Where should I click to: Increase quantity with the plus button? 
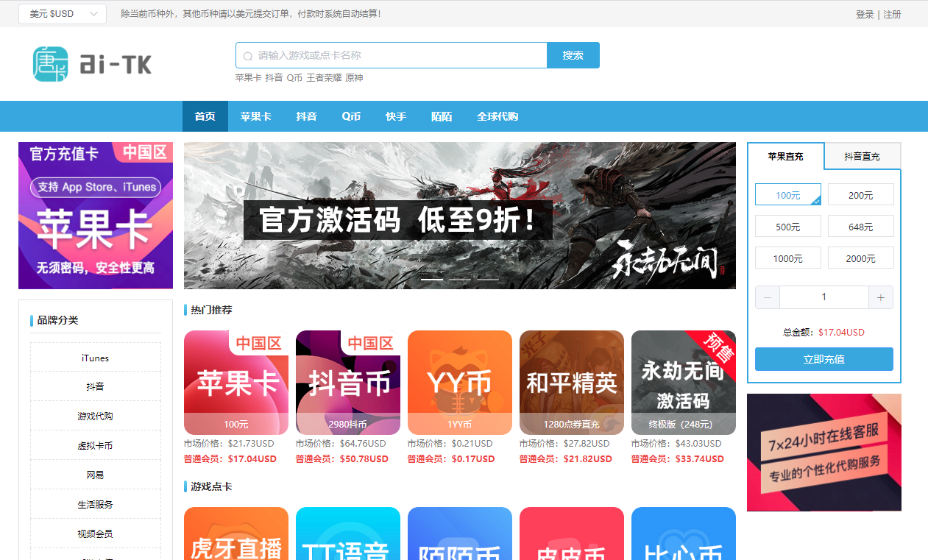point(881,297)
